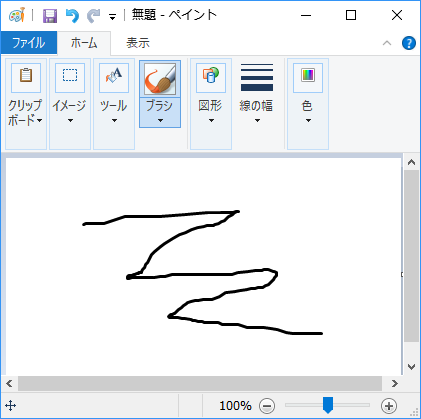This screenshot has width=421, height=419.
Task: Open the blue help question mark
Action: coord(409,43)
